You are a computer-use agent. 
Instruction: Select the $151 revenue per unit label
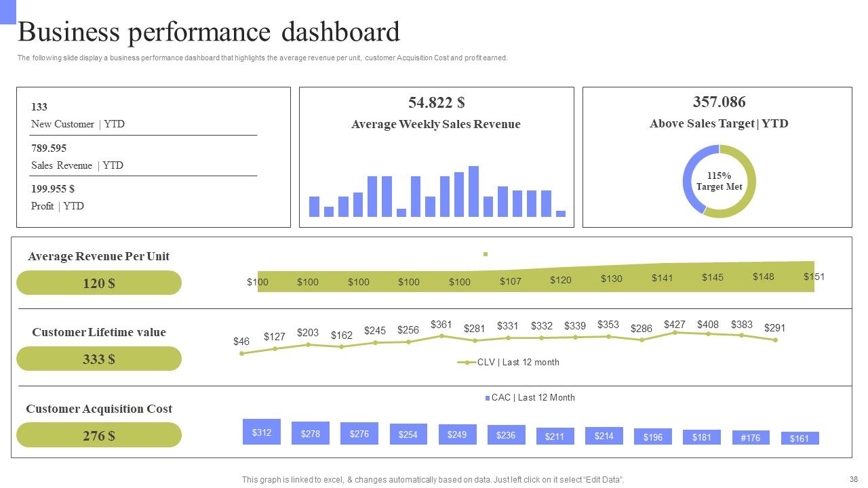tap(814, 277)
